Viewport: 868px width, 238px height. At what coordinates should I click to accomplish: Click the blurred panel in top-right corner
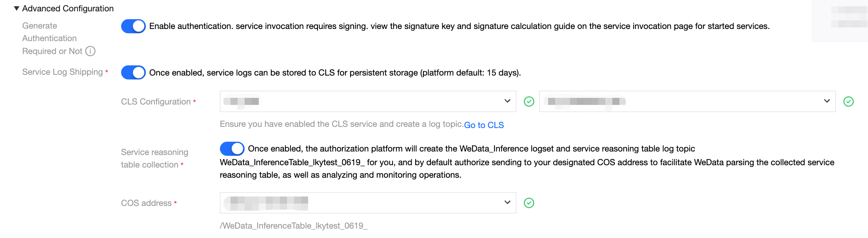840,20
